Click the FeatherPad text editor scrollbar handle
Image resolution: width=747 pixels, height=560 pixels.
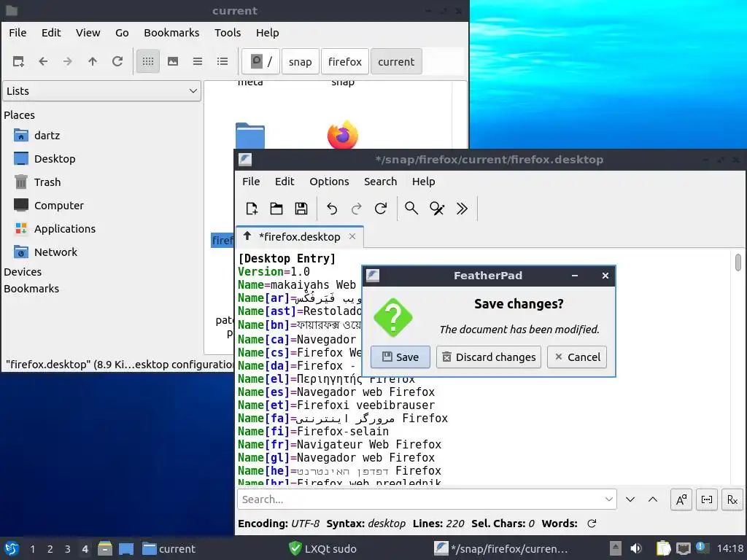[x=738, y=262]
